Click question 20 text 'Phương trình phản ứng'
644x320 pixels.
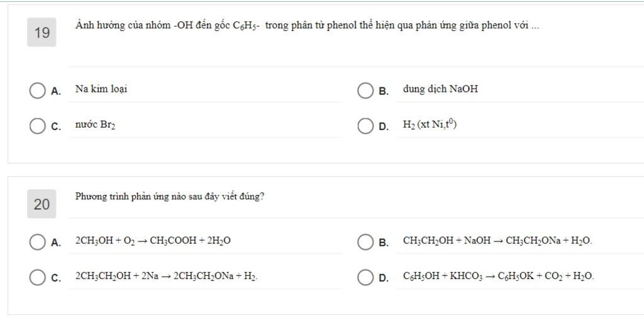[170, 196]
